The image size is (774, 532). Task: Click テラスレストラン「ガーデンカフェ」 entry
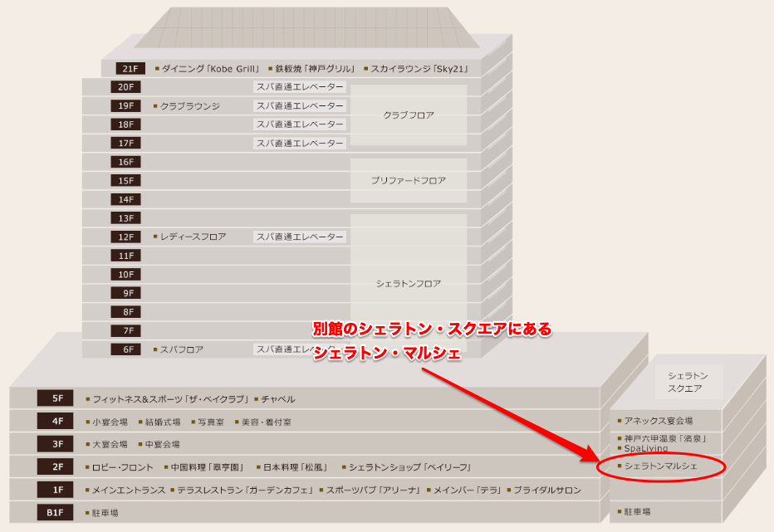click(246, 490)
